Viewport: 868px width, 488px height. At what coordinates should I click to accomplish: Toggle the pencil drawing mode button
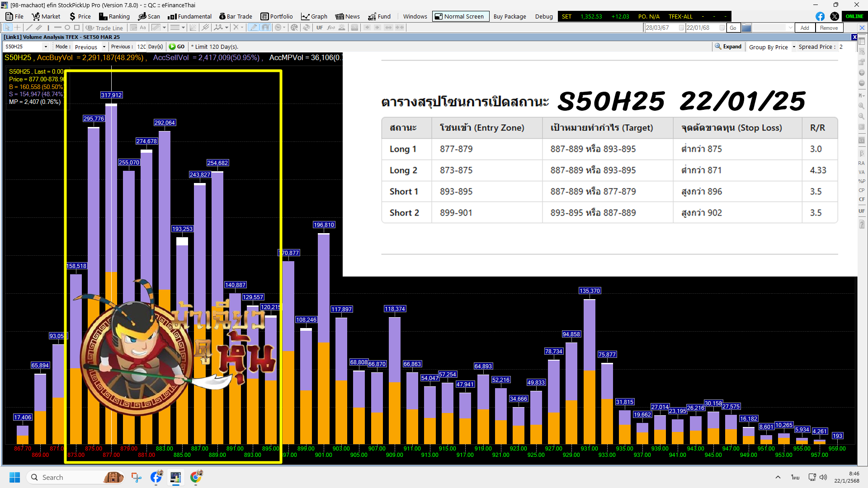[x=254, y=28]
